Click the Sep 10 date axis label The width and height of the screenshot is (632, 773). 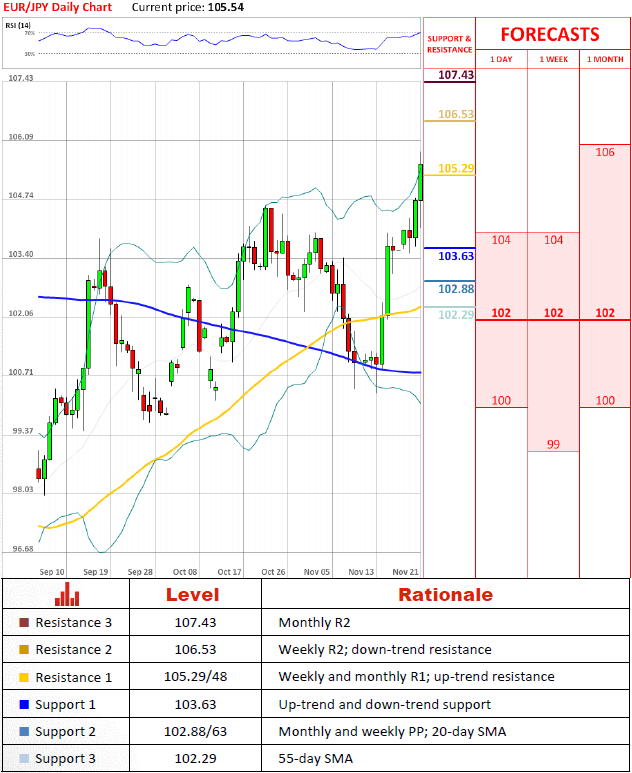[52, 572]
